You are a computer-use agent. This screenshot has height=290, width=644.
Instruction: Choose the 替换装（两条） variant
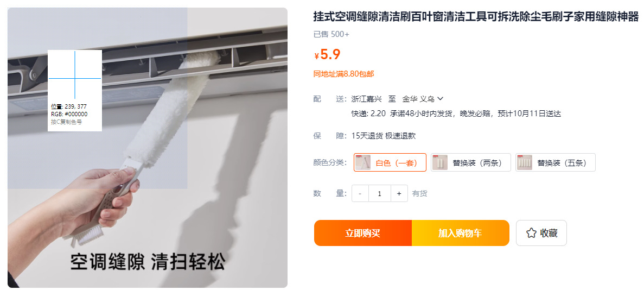[x=471, y=162]
